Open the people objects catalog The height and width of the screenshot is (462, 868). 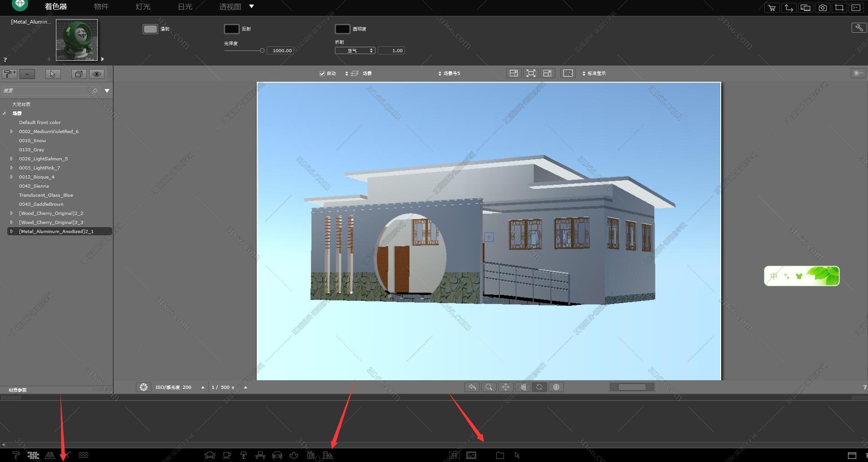point(311,455)
